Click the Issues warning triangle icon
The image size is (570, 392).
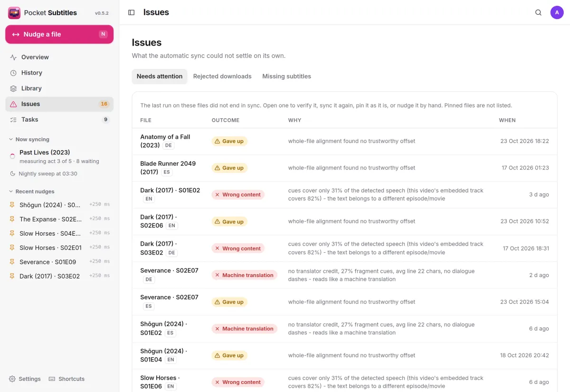tap(13, 104)
